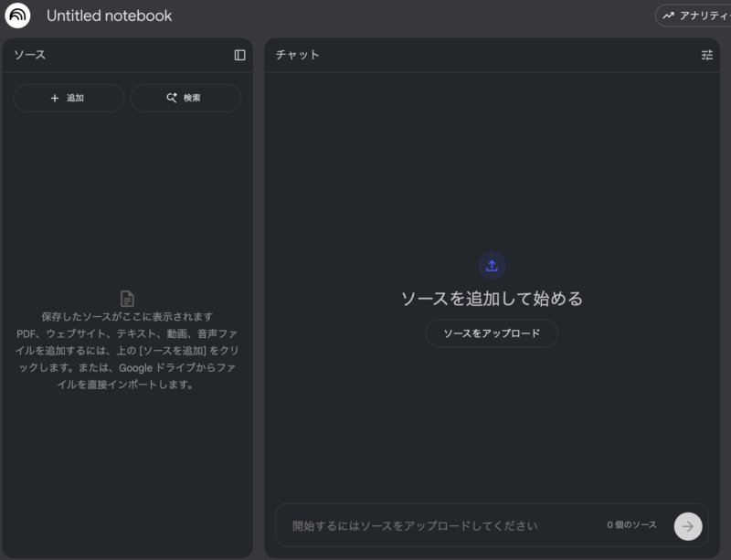Click the ソースを追加して始める heading
Image resolution: width=731 pixels, height=560 pixels.
tap(492, 299)
